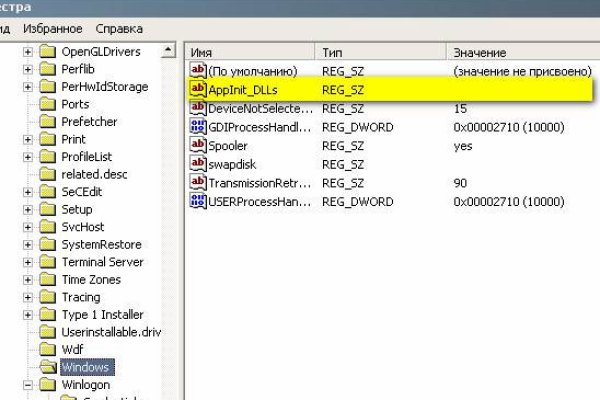This screenshot has height=400, width=600.
Task: Sort values by Имя column header
Action: (250, 51)
